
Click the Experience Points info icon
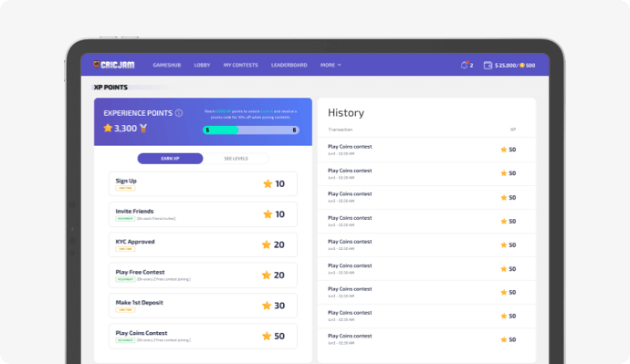pyautogui.click(x=179, y=113)
